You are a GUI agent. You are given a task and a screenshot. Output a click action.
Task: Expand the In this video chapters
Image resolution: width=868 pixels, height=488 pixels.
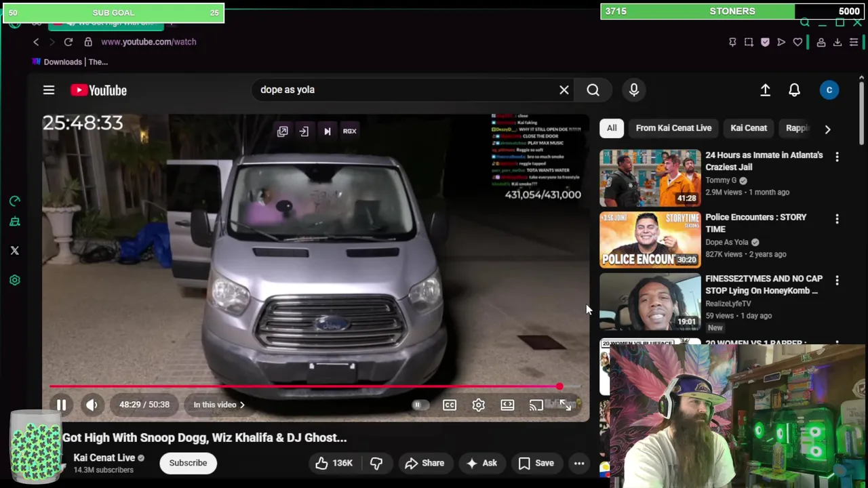tap(219, 405)
